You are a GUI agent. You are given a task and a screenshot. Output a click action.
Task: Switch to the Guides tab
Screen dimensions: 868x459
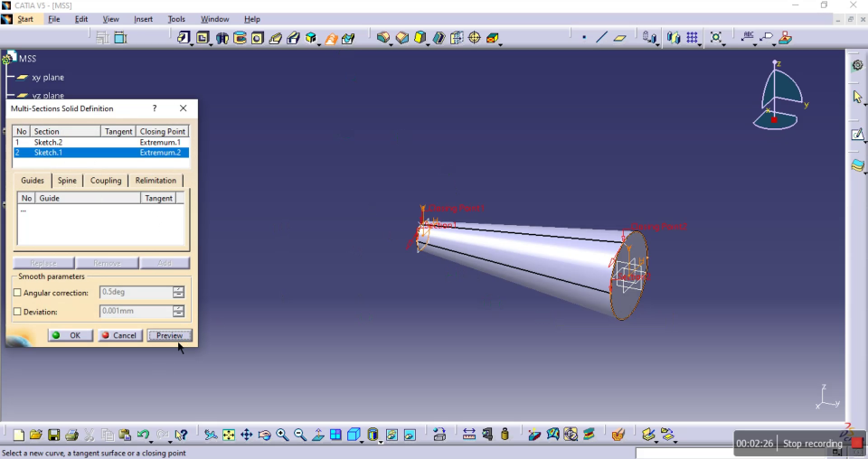[33, 181]
